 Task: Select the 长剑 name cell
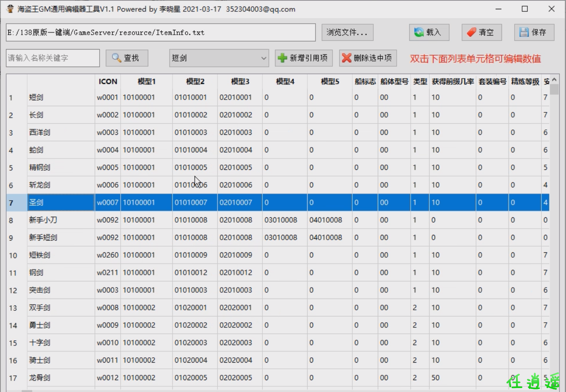[61, 115]
